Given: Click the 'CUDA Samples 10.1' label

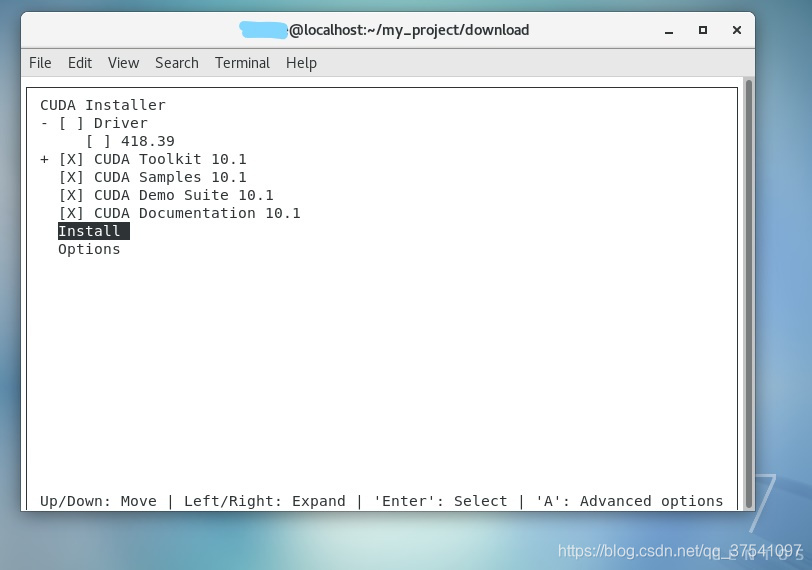Looking at the screenshot, I should pyautogui.click(x=170, y=178).
